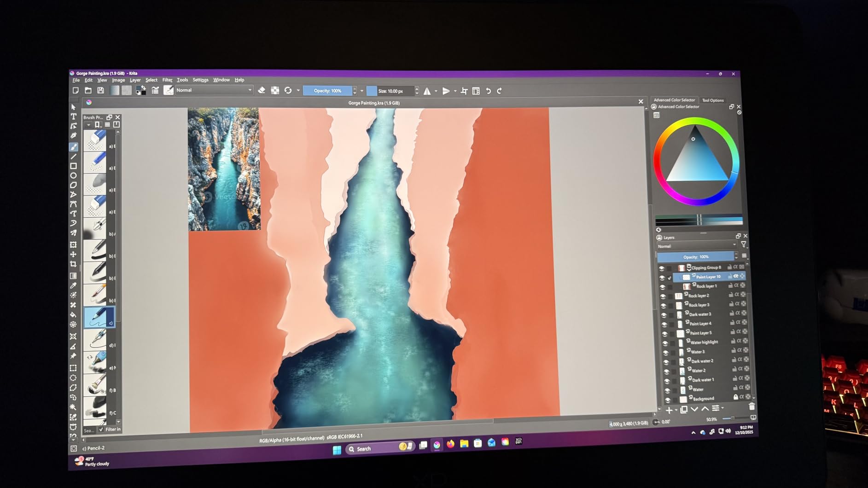Click the add new layer plus button
Screen dimensions: 868x488
pos(670,409)
